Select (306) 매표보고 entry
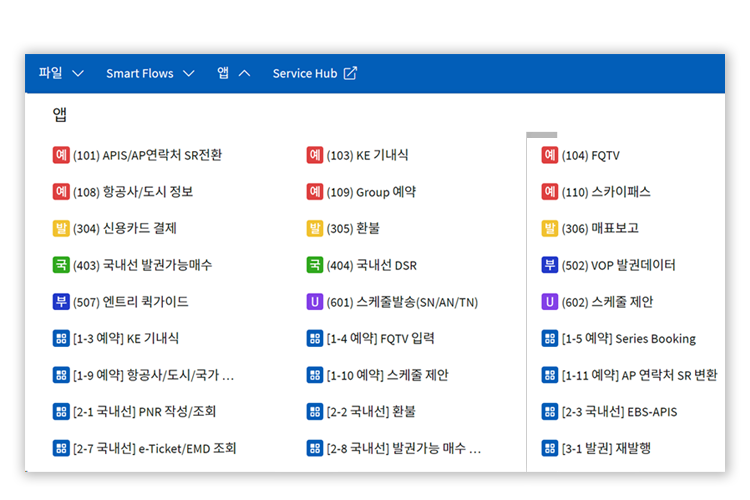Image resolution: width=750 pixels, height=500 pixels. point(600,228)
